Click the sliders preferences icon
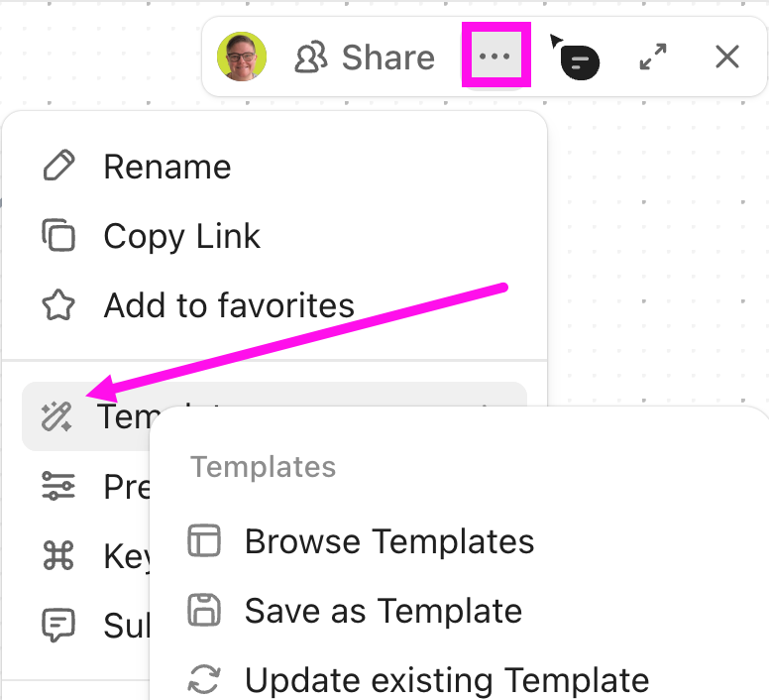The width and height of the screenshot is (769, 700). tap(58, 486)
